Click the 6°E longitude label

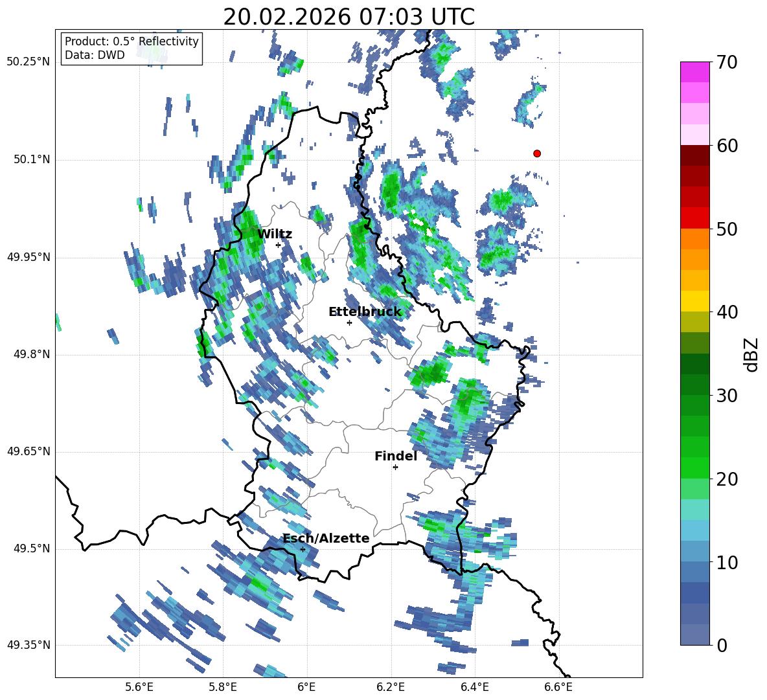(306, 687)
